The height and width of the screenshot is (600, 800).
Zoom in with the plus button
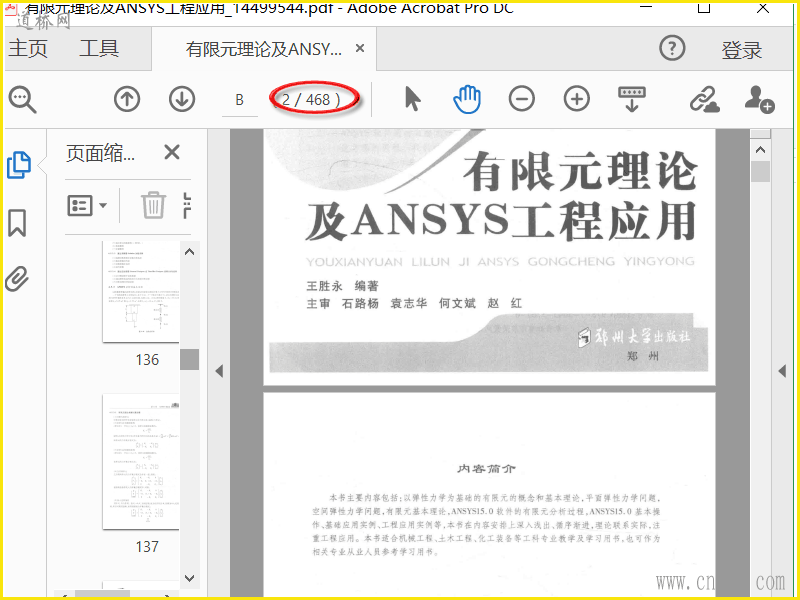point(577,99)
